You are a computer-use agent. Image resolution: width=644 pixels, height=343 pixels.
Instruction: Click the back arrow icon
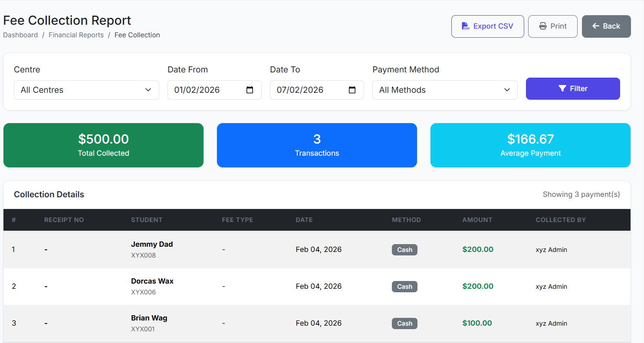click(596, 26)
